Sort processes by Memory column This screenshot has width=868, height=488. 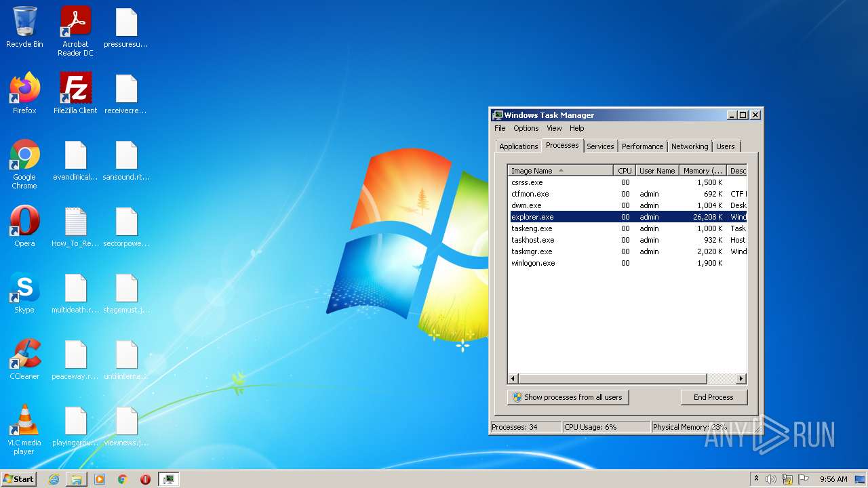coord(702,171)
